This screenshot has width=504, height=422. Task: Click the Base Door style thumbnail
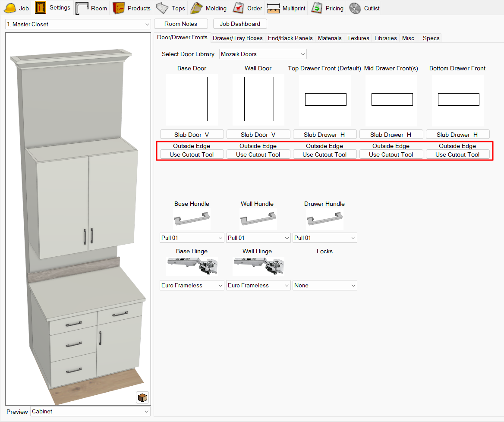[192, 99]
